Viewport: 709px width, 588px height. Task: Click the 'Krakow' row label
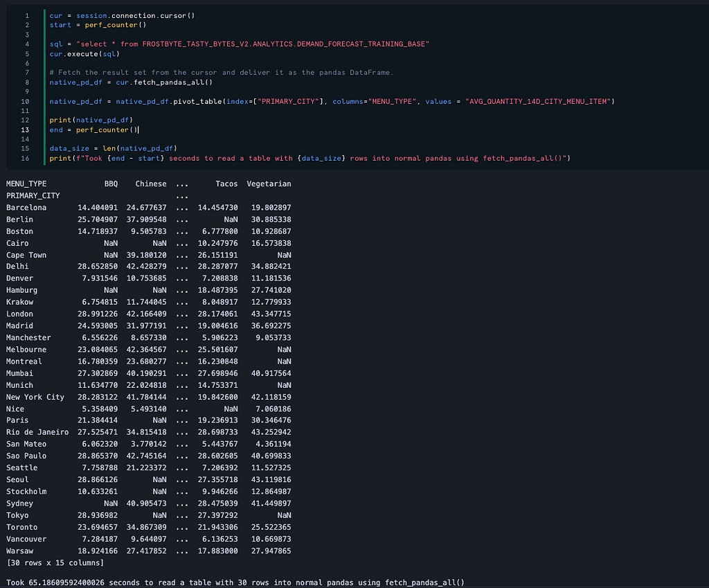[x=19, y=302]
